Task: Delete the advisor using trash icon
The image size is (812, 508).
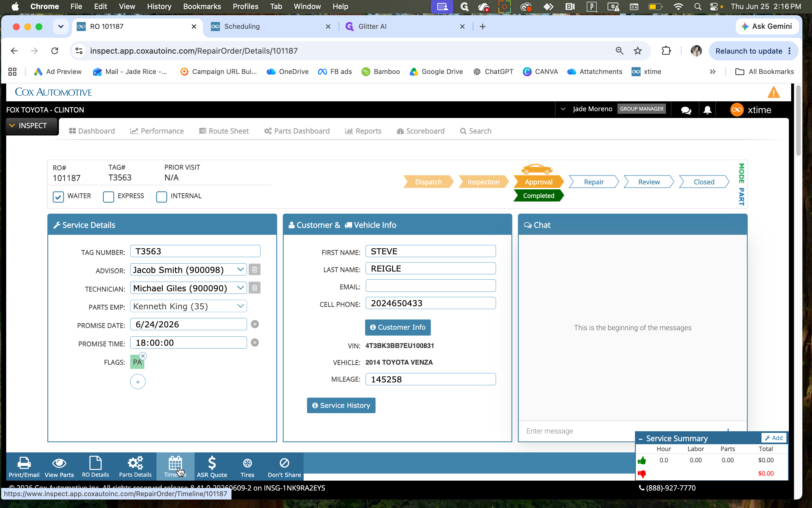Action: (255, 270)
